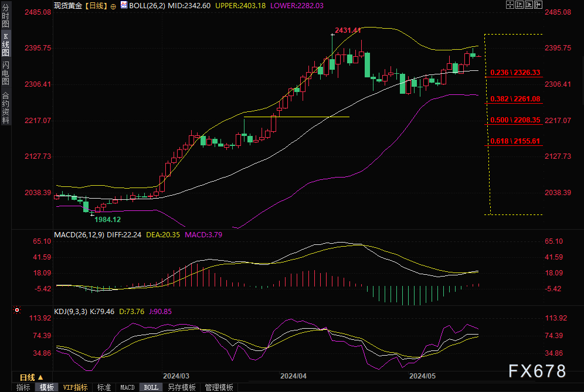The height and width of the screenshot is (392, 584).
Task: Click the chart playback axis icon
Action: [529, 5]
